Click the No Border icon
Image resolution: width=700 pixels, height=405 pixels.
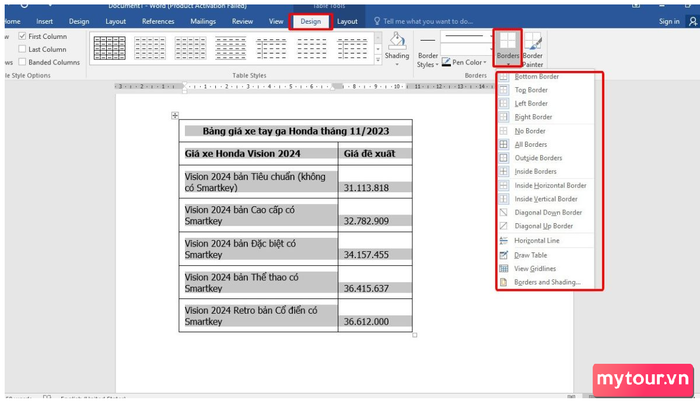coord(504,131)
